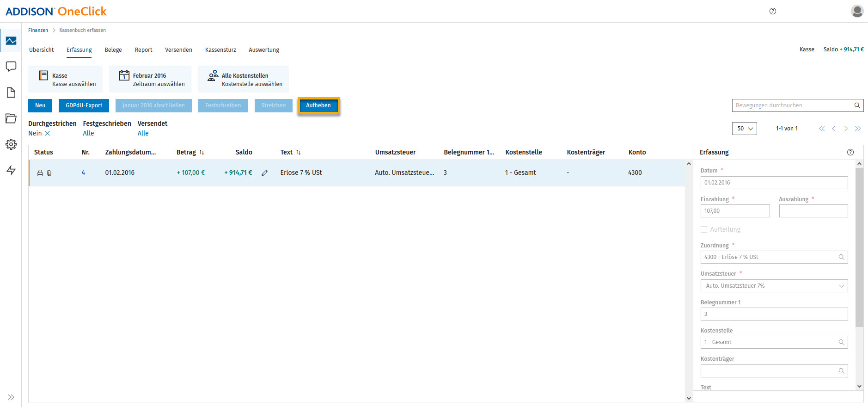
Task: Open the user profile avatar
Action: tap(857, 11)
